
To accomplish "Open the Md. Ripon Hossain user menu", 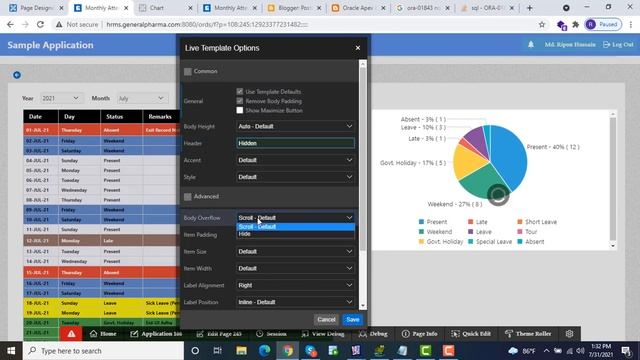I will tap(570, 44).
